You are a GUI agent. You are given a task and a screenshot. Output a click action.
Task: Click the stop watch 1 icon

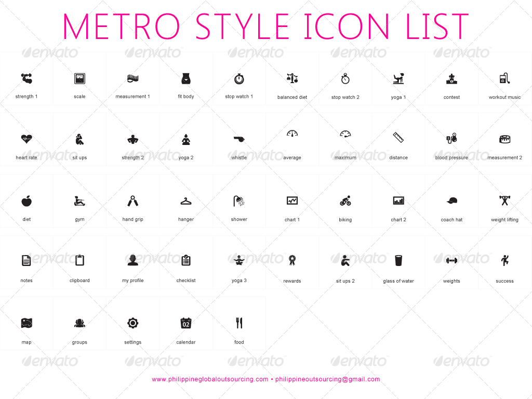pos(239,79)
